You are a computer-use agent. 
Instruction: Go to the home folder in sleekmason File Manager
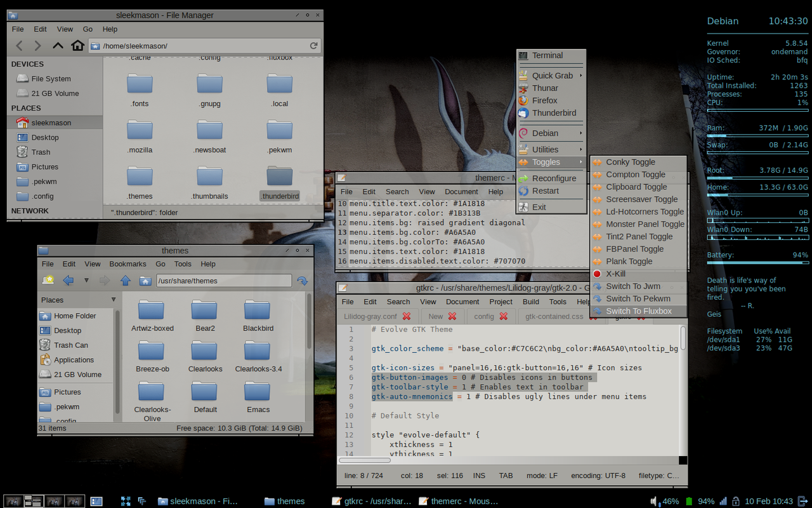coord(77,46)
